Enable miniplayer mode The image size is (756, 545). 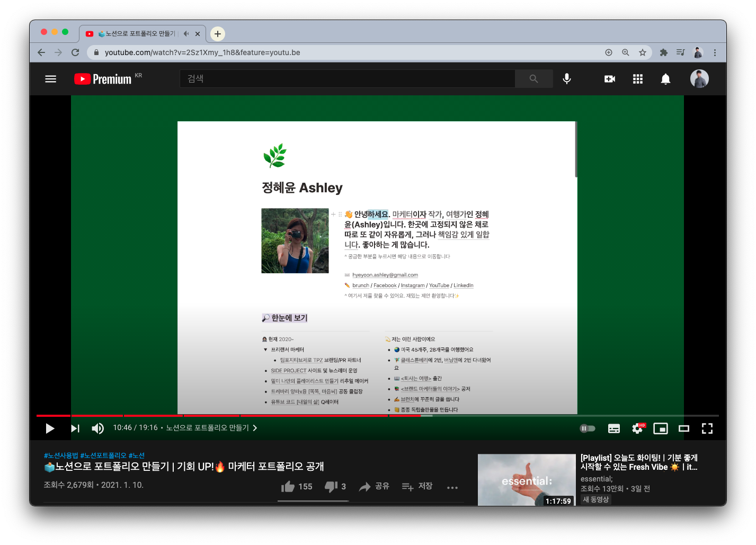661,428
